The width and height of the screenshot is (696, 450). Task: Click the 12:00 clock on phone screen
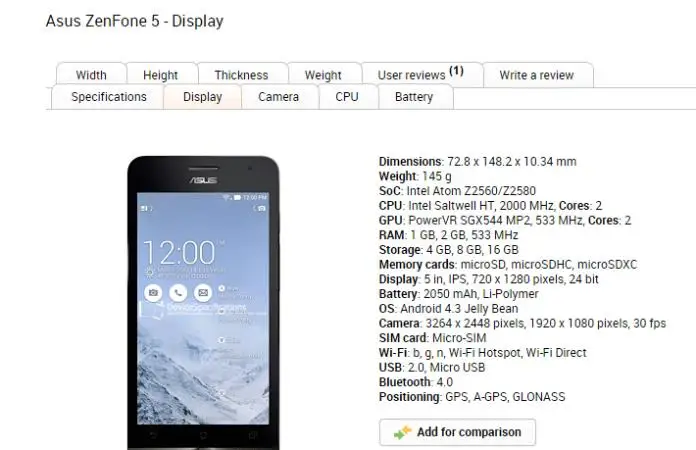point(179,253)
